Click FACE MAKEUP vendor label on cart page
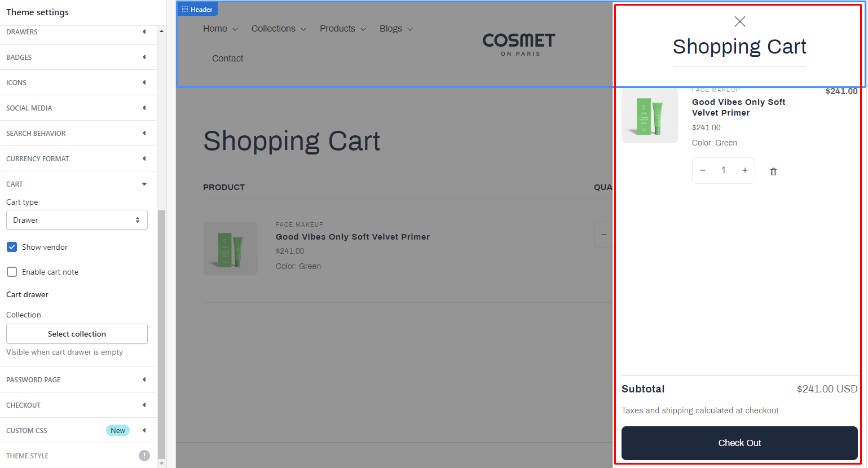Image resolution: width=868 pixels, height=468 pixels. pyautogui.click(x=299, y=224)
